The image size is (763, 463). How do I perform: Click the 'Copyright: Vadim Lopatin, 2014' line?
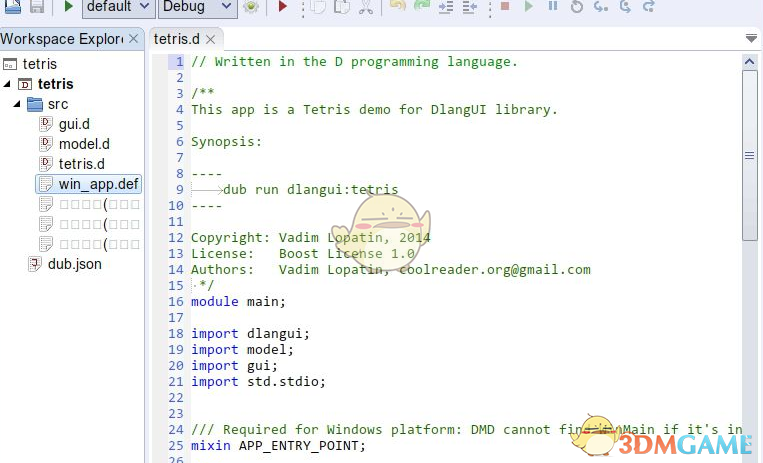(x=310, y=238)
